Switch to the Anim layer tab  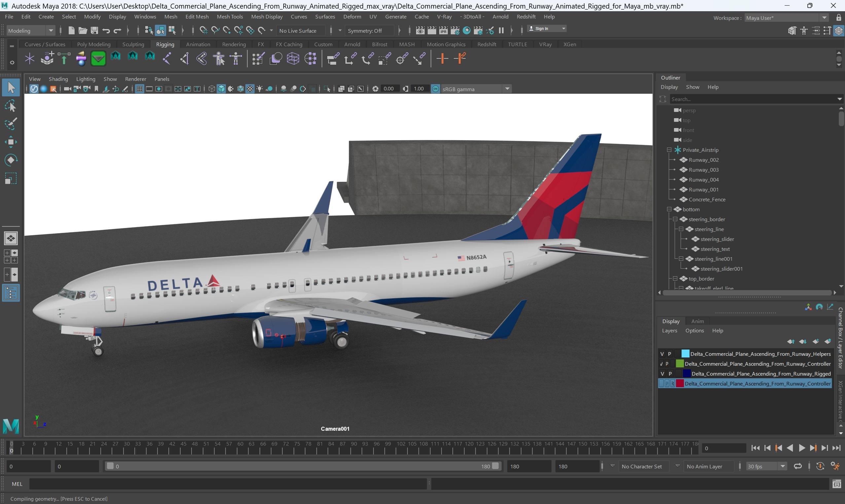(697, 321)
